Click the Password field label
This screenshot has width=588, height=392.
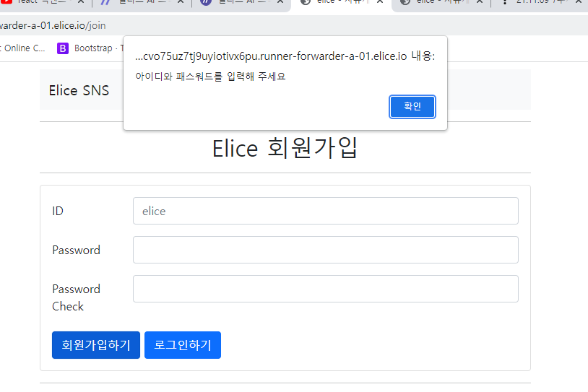pos(76,250)
